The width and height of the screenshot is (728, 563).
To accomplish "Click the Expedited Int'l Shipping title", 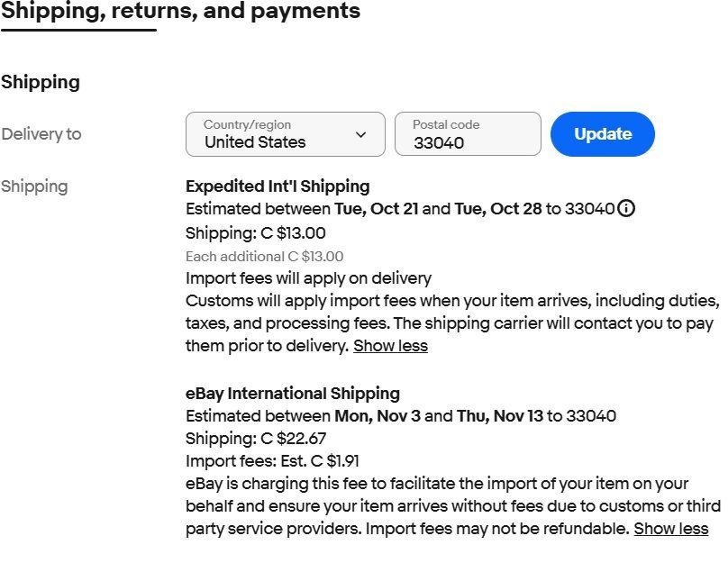I will pos(278,186).
